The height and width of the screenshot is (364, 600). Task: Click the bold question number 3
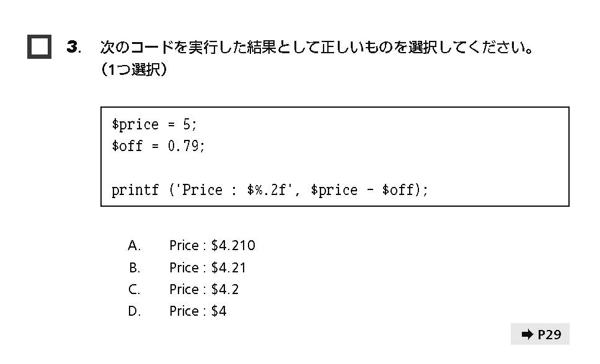pyautogui.click(x=73, y=47)
